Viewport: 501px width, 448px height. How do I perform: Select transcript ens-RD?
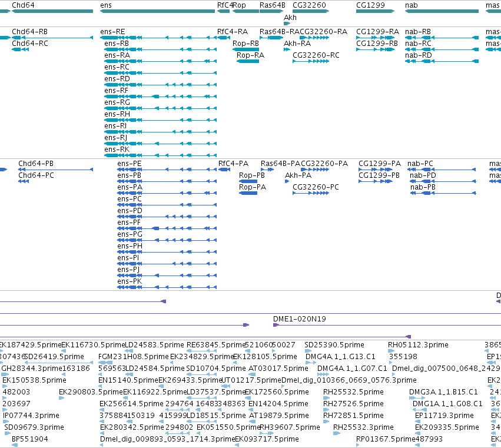160,85
